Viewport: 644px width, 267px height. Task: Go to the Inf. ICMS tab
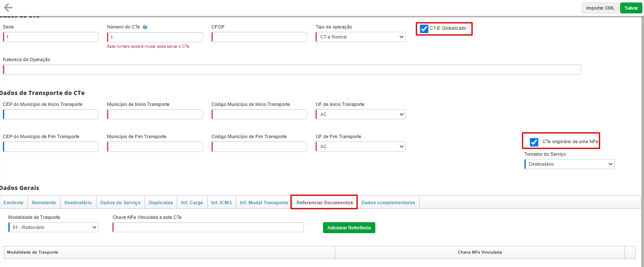221,203
